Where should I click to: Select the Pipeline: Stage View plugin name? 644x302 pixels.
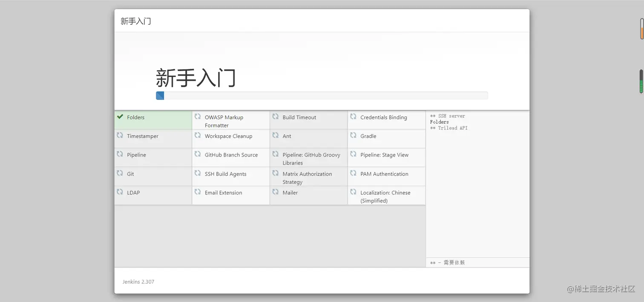click(x=385, y=155)
